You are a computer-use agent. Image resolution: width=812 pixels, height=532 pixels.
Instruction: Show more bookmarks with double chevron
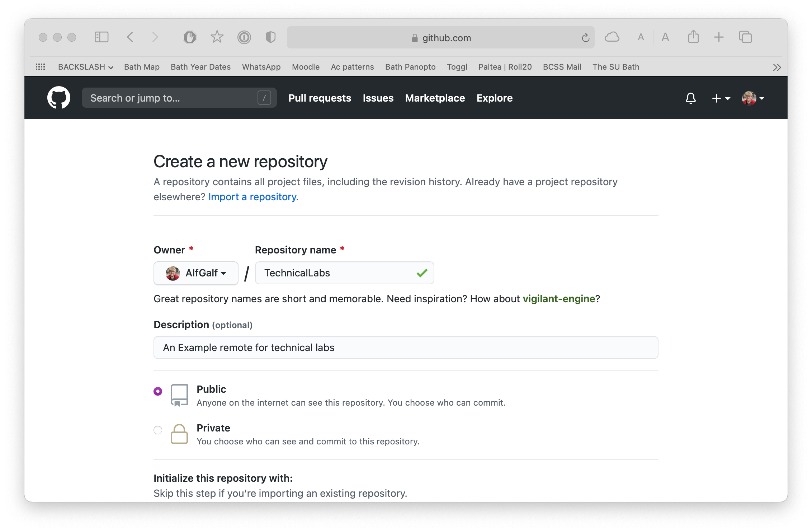tap(777, 67)
